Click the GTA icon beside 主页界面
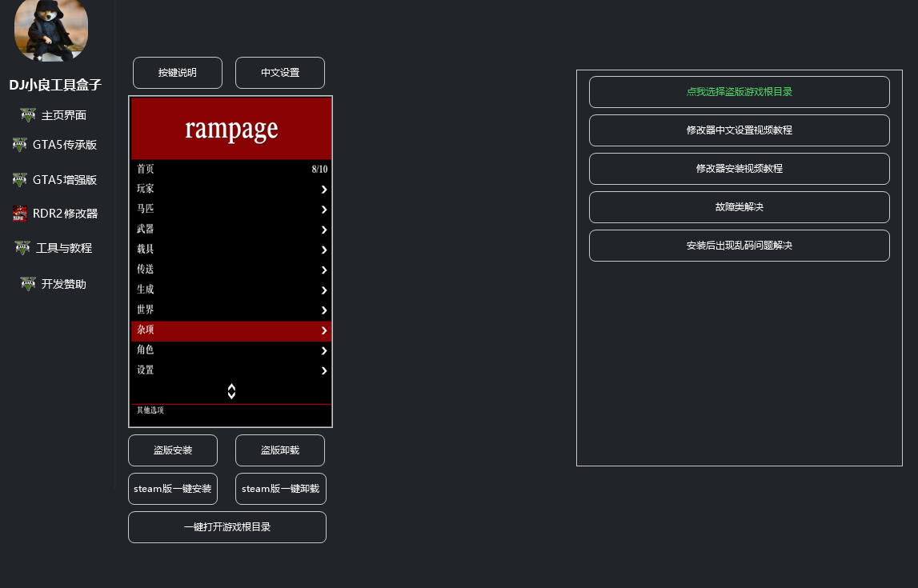This screenshot has height=588, width=918. point(28,115)
